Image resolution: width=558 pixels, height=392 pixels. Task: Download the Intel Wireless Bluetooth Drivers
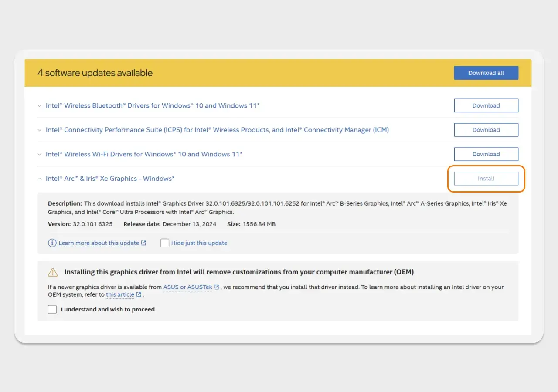[x=486, y=105]
